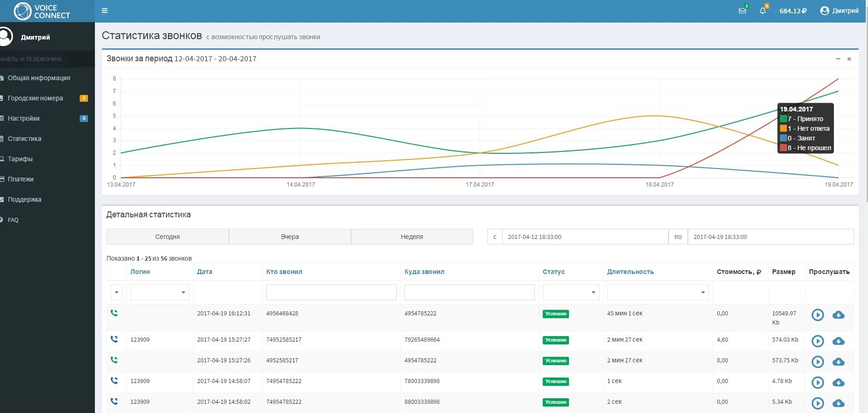
Task: Sort by the Статус column header
Action: coord(553,272)
